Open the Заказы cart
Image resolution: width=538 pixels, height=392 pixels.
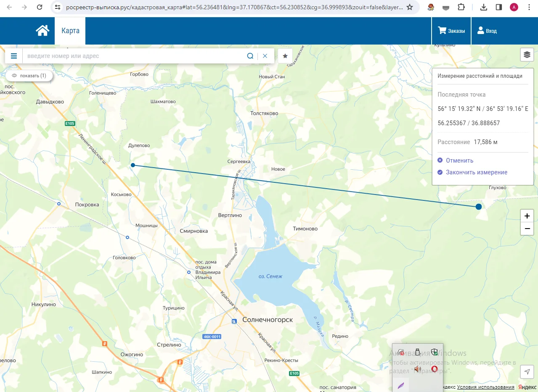(x=451, y=31)
